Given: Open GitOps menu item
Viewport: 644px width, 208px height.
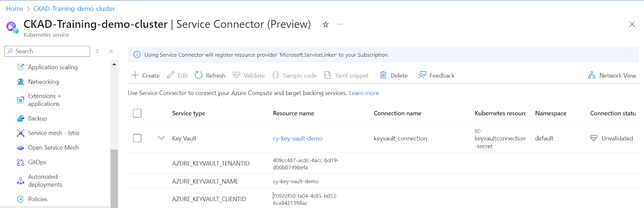Looking at the screenshot, I should tap(37, 162).
